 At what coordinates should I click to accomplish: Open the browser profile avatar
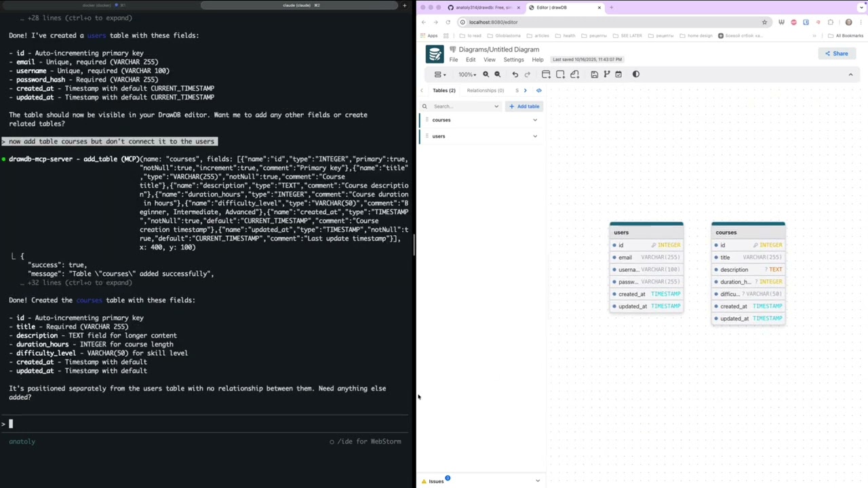click(848, 22)
